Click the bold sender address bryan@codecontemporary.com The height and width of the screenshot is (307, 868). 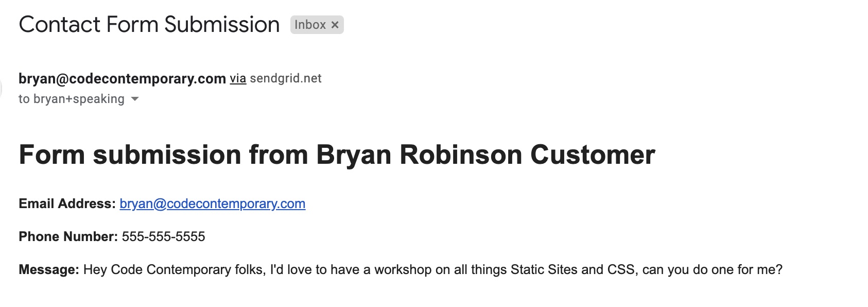(122, 79)
